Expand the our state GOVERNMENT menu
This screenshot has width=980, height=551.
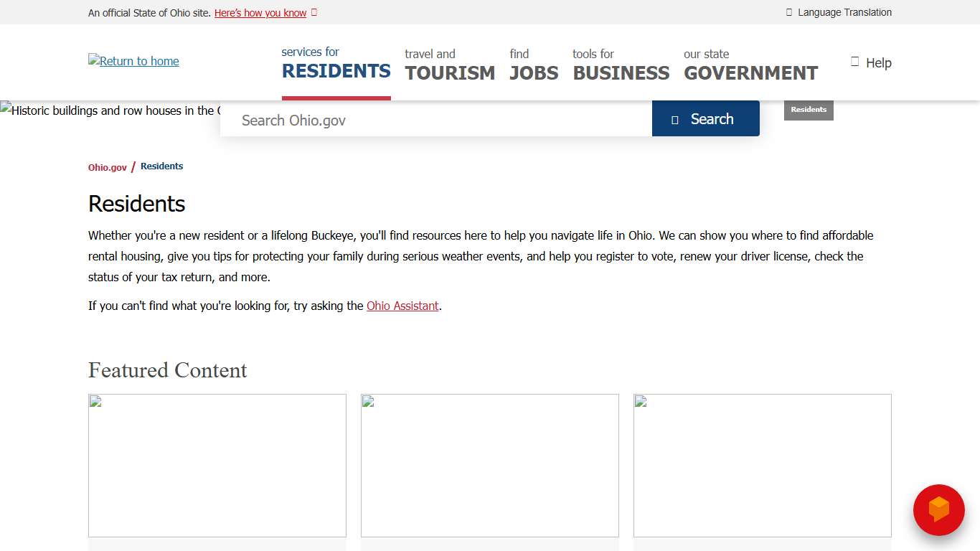pos(750,65)
